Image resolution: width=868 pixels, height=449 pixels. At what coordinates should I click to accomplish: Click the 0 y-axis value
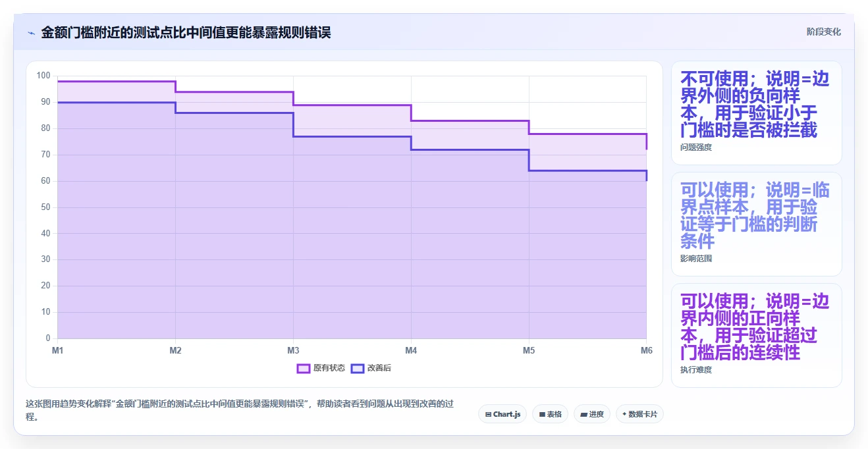click(x=48, y=338)
